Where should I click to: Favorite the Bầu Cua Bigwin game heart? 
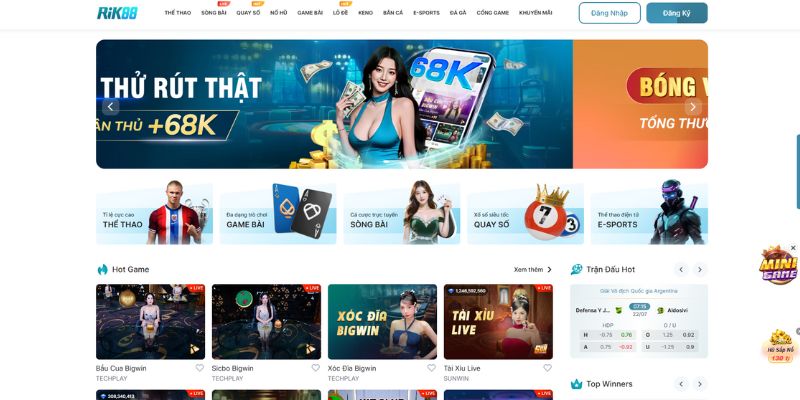click(x=199, y=368)
